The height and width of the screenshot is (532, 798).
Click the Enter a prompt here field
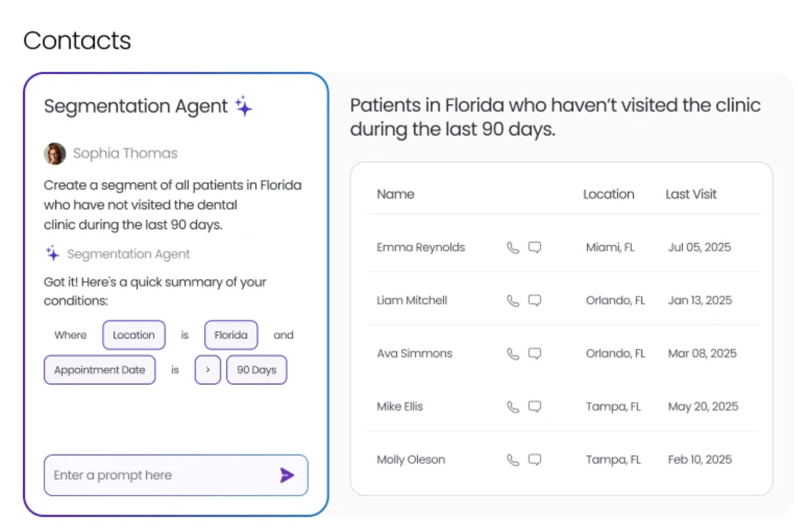click(162, 475)
